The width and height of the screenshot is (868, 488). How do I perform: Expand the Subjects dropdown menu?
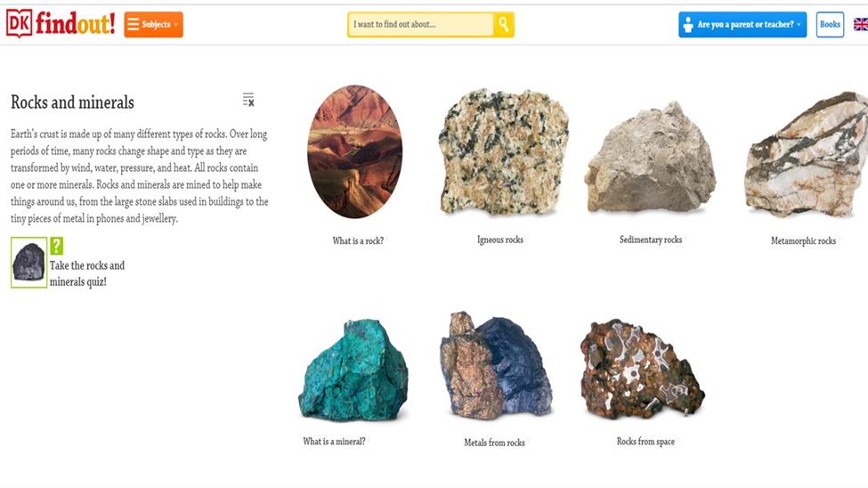coord(153,24)
